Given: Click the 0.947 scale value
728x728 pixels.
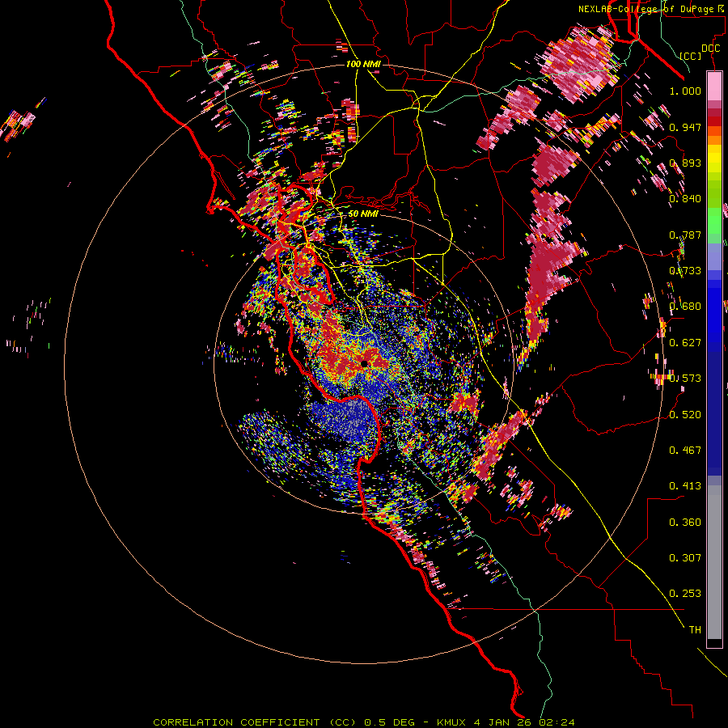Looking at the screenshot, I should [685, 127].
